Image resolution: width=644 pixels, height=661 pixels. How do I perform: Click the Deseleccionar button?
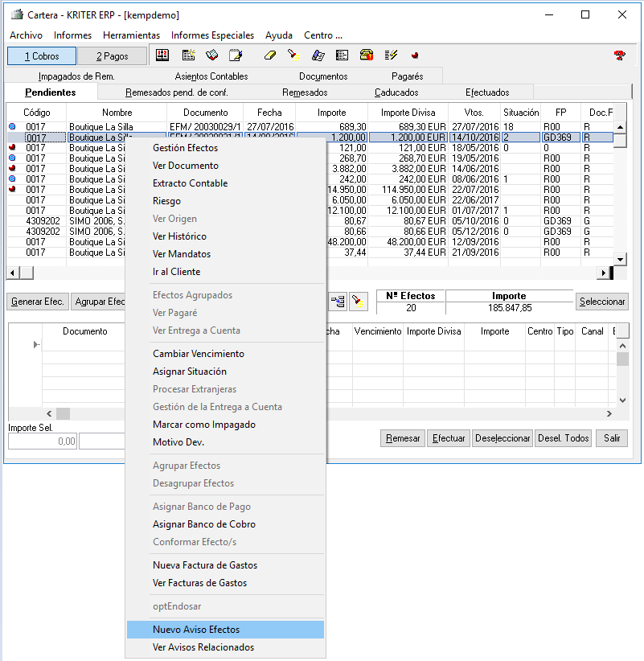pyautogui.click(x=502, y=438)
